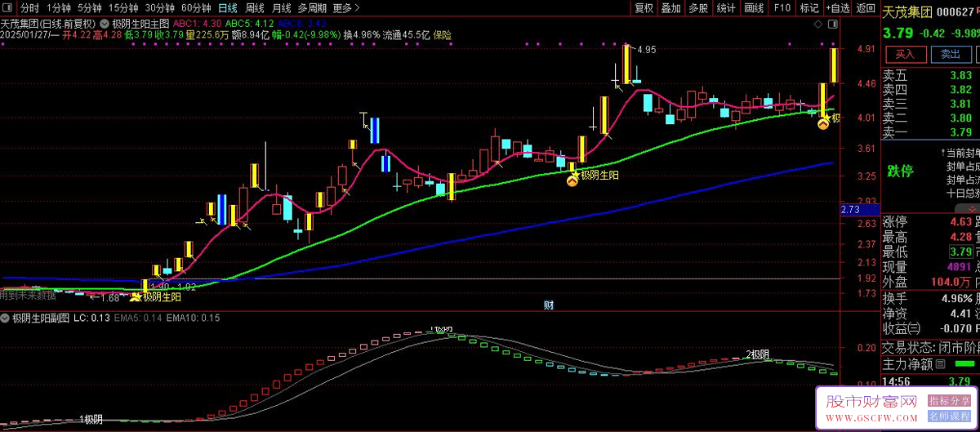Expand the 更多 periods menu

click(x=346, y=8)
